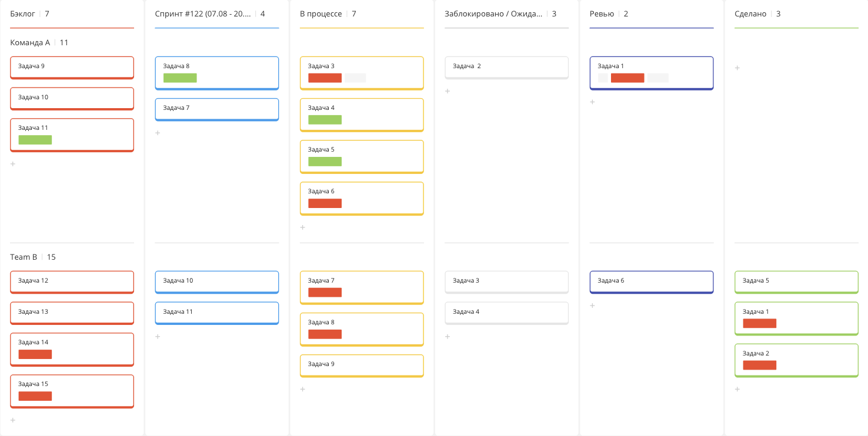Screen dimensions: 868x436
Task: Open Задача 10 card in Спринт column
Action: click(216, 281)
